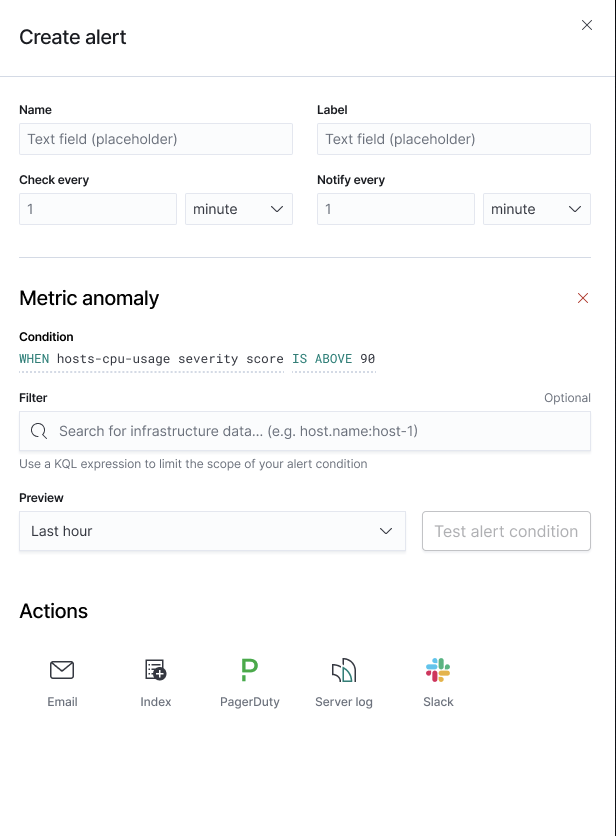Open the Notify every unit dropdown
616x836 pixels.
click(535, 209)
